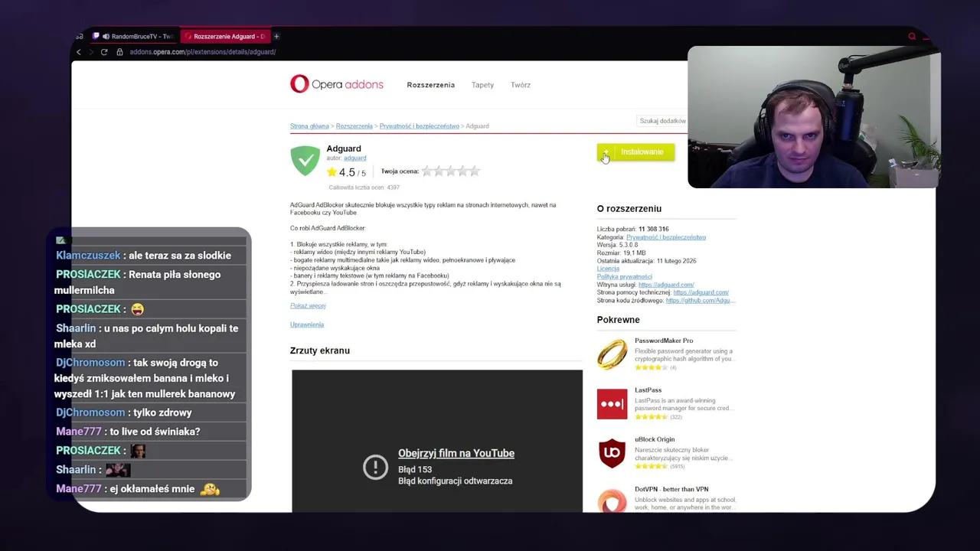
Task: Click the search icon in browser top-right
Action: 912,36
